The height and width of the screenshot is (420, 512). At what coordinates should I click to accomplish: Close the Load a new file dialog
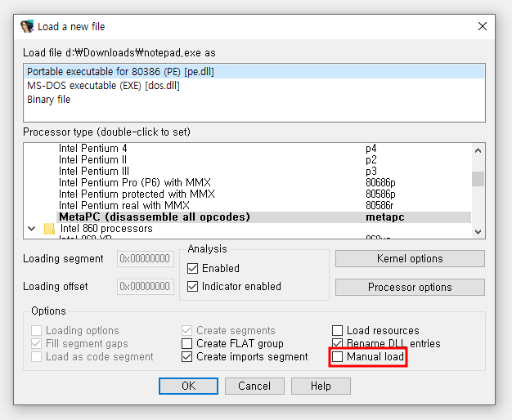pyautogui.click(x=483, y=26)
